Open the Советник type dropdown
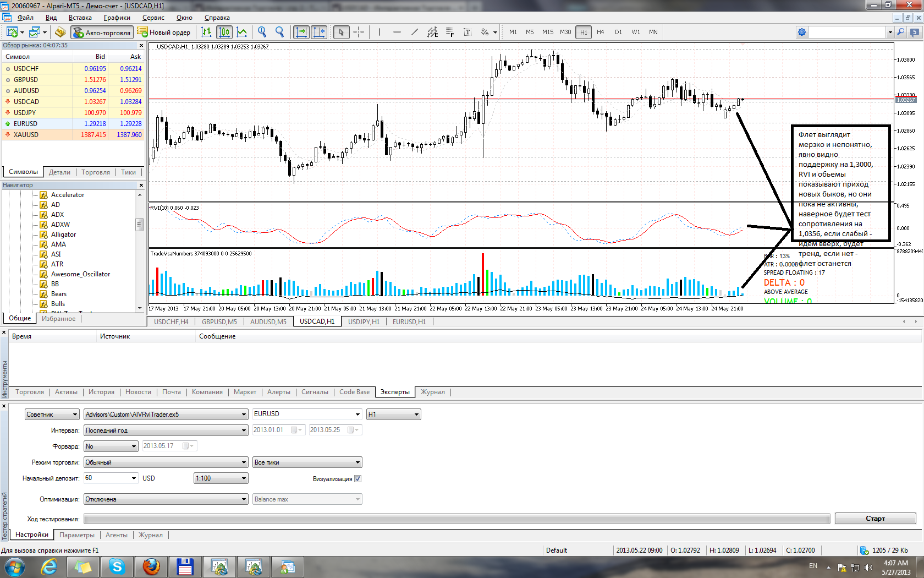The width and height of the screenshot is (924, 578). [52, 415]
